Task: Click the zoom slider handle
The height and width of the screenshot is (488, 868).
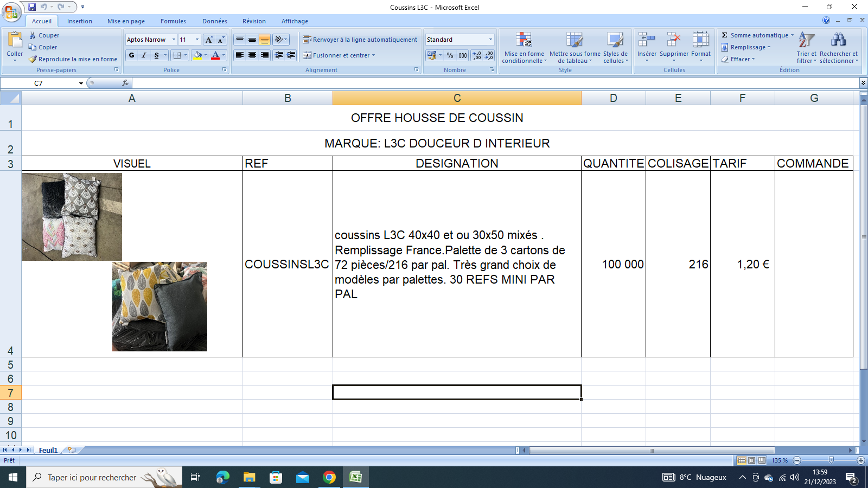Action: 831,460
